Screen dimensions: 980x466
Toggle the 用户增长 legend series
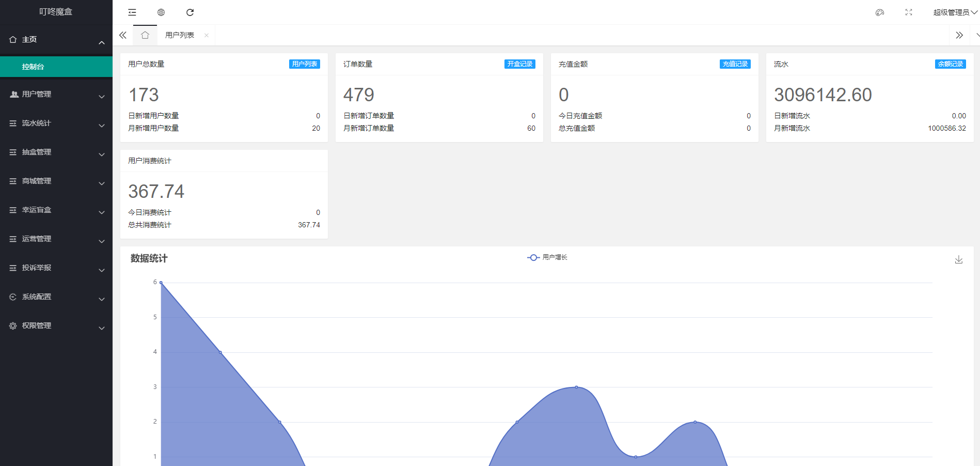[547, 257]
